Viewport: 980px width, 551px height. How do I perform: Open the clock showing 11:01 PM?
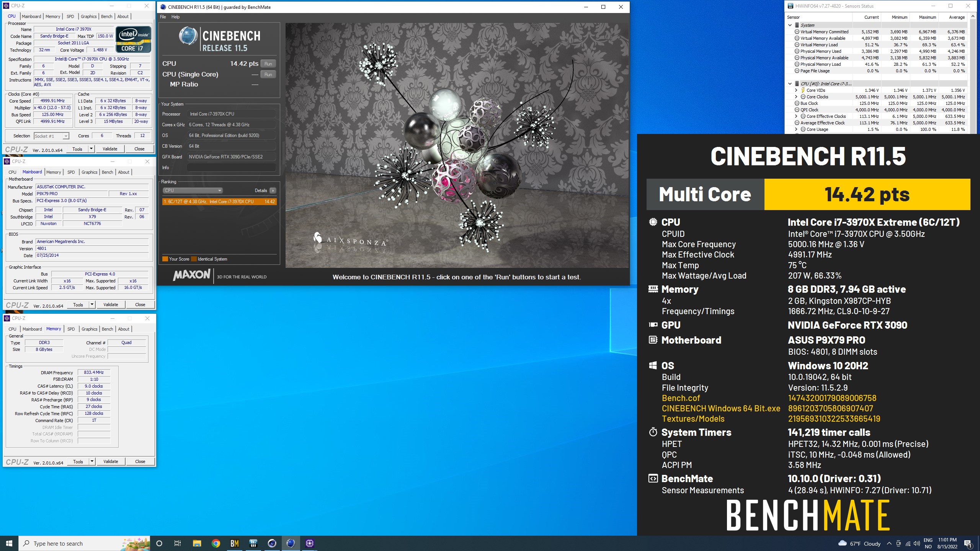pos(947,543)
